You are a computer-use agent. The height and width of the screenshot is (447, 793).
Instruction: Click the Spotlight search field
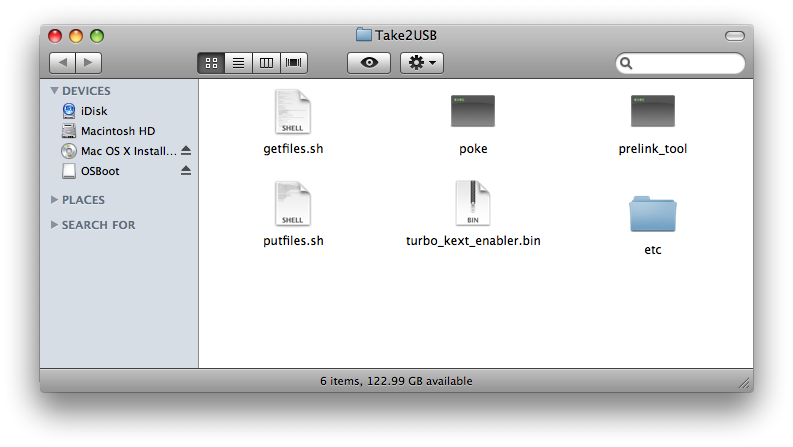(680, 63)
